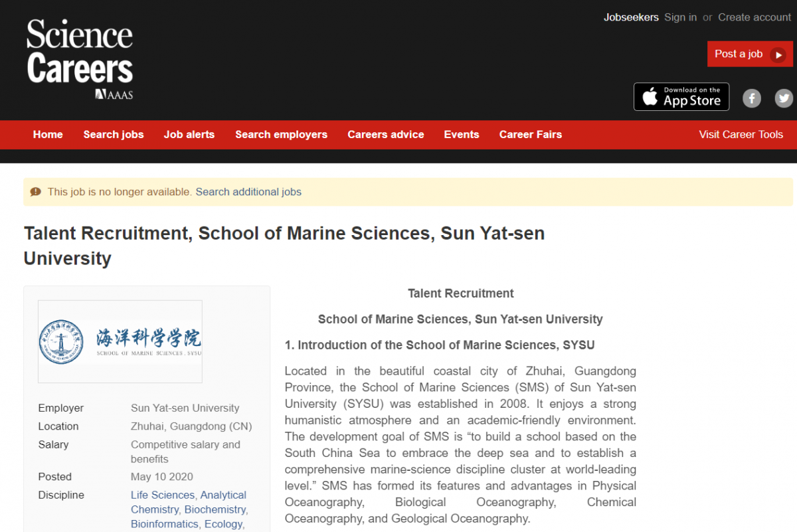Open the Facebook icon link
Image resolution: width=797 pixels, height=532 pixels.
click(751, 98)
